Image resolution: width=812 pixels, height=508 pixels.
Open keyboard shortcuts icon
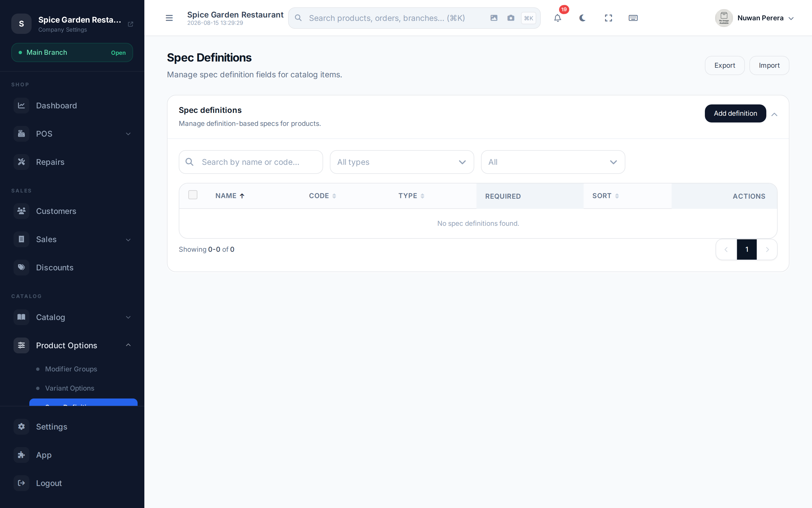[633, 18]
